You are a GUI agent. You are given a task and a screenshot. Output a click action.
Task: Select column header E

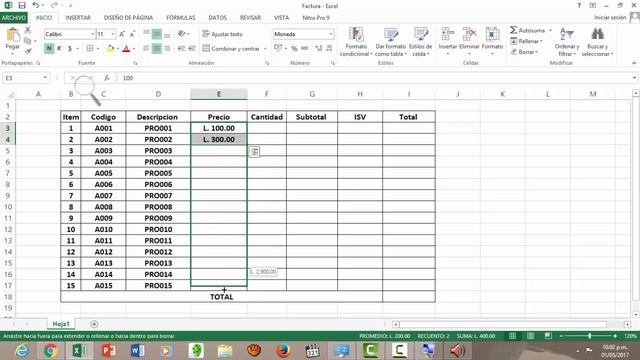pos(219,94)
